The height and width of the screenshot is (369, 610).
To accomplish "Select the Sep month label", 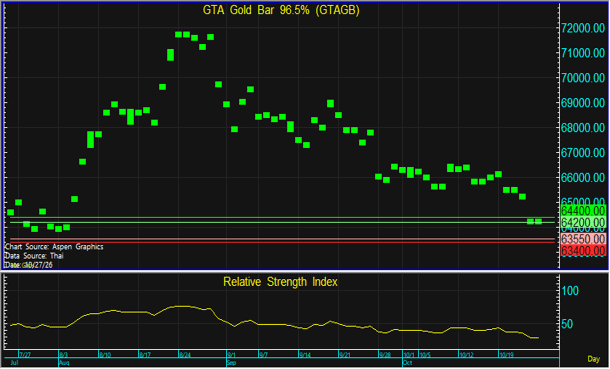I will 231,363.
